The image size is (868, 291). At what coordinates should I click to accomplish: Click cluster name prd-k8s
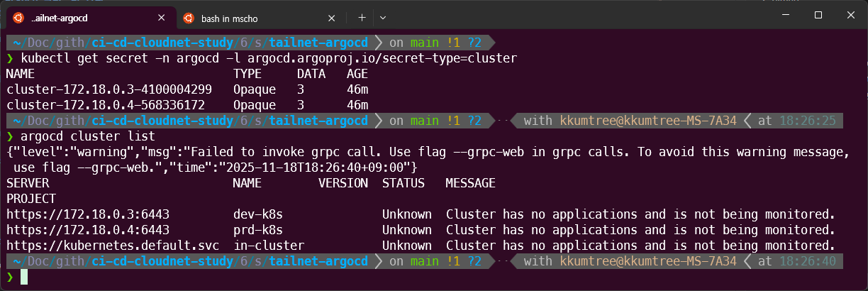[x=257, y=230]
